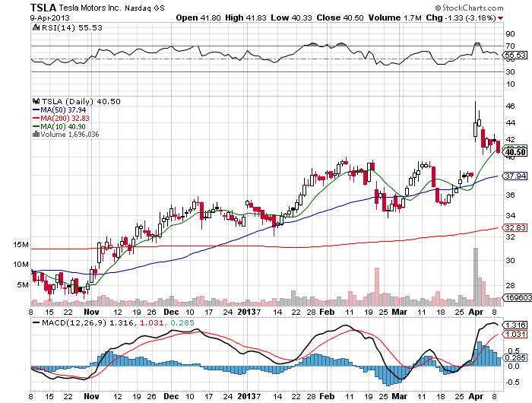Click the MA(50) 37.94 legend text
The width and height of the screenshot is (532, 403).
(63, 110)
